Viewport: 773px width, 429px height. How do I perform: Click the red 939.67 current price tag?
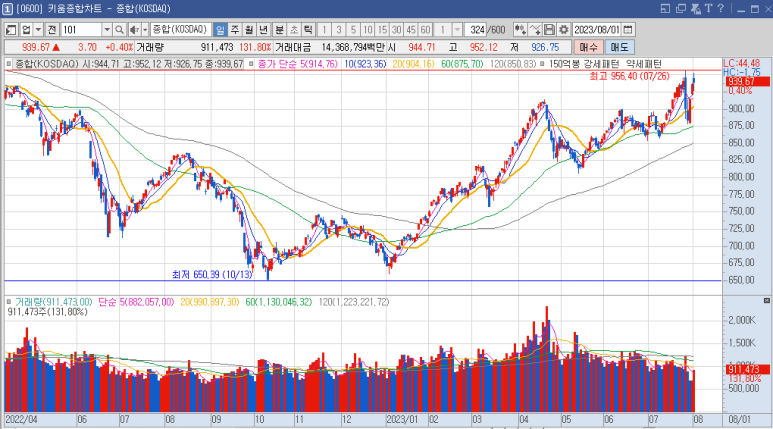tap(747, 81)
